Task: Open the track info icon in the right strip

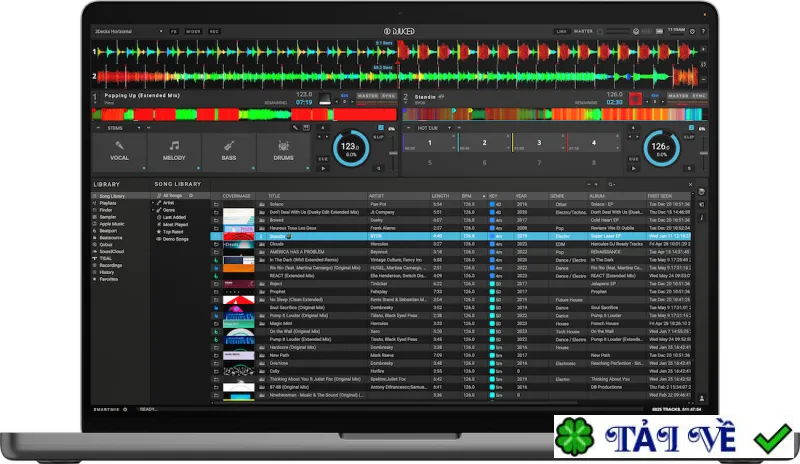Action: pos(702,218)
